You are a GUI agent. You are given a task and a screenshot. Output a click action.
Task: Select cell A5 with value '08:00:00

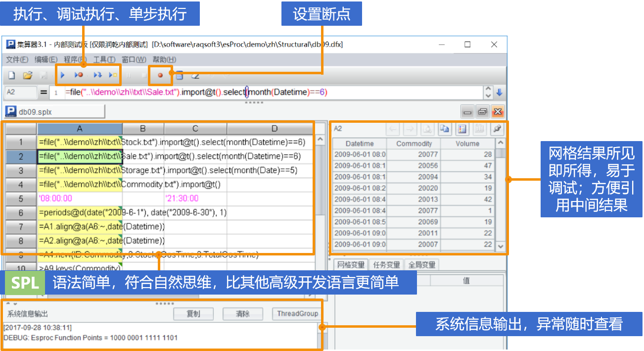tap(80, 199)
